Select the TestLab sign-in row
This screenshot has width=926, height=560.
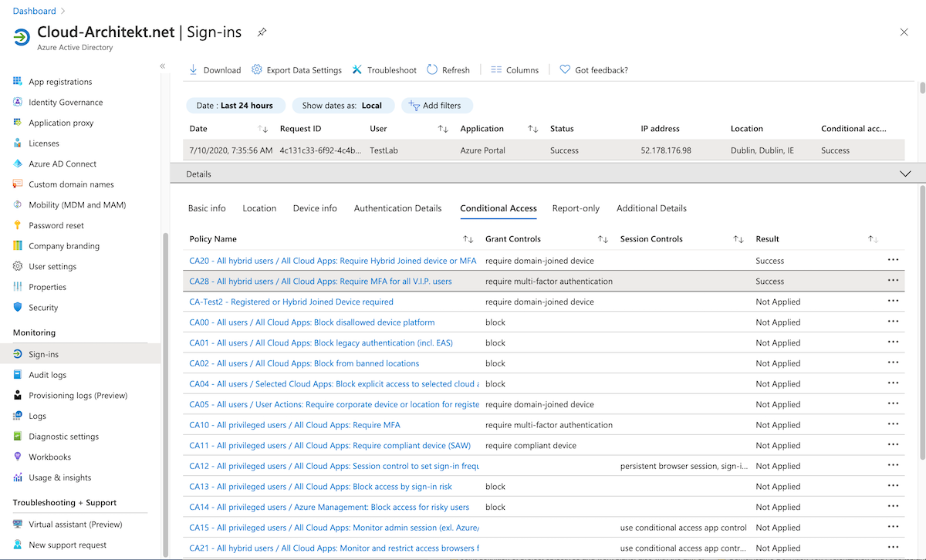coord(545,150)
